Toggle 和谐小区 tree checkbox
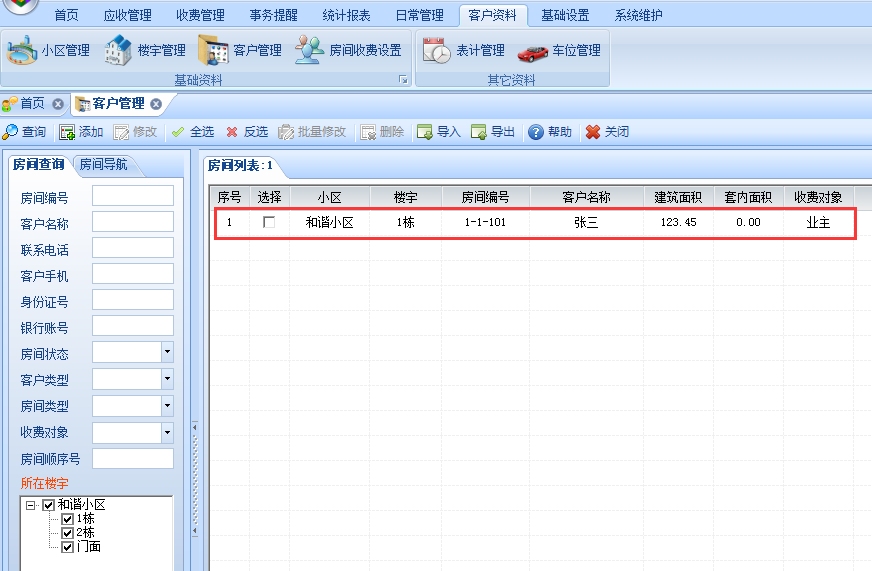This screenshot has width=872, height=571. [x=48, y=505]
